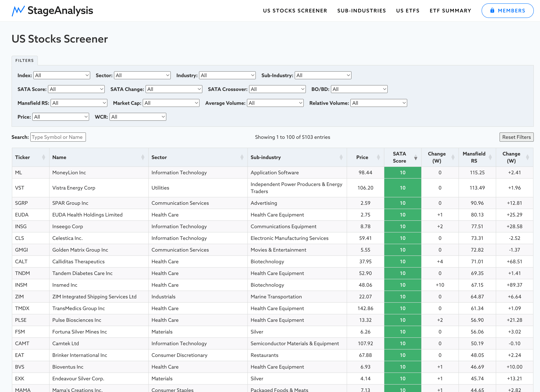Open the SATA Change filter dropdown

point(174,89)
